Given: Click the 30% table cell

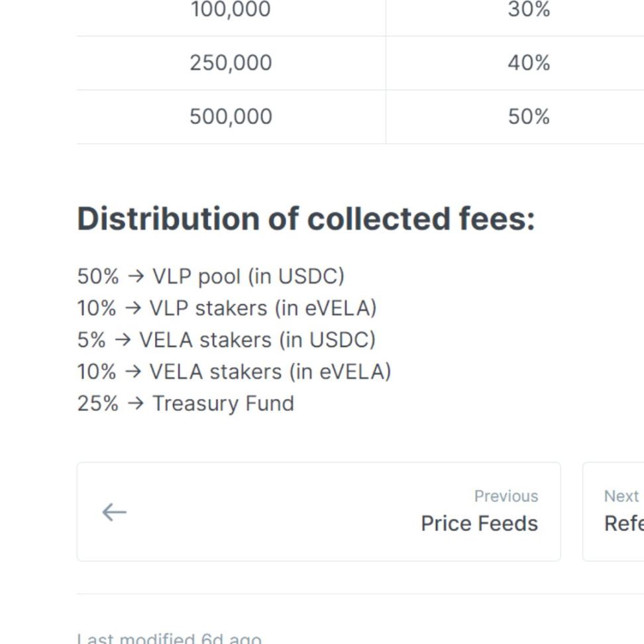Looking at the screenshot, I should [529, 10].
